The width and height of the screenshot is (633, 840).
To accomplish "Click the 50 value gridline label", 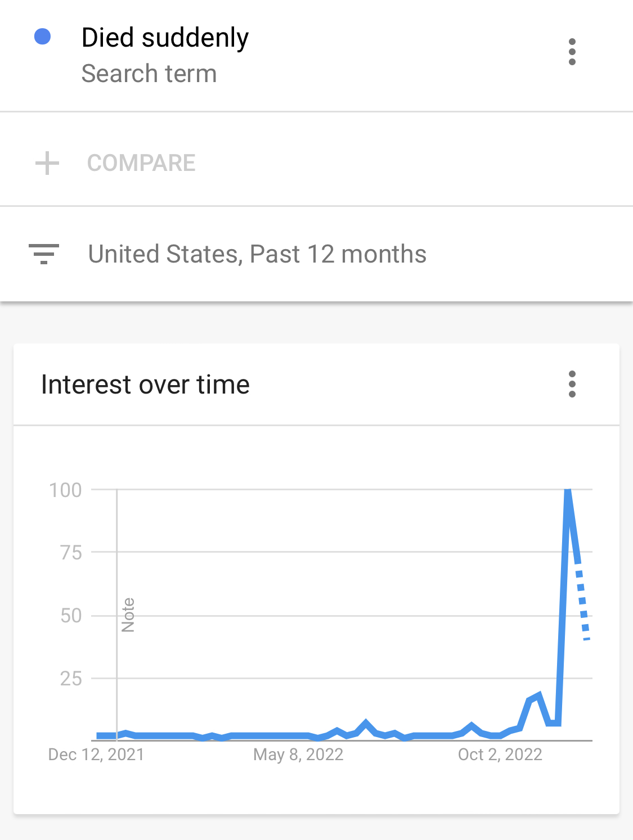I will [x=71, y=616].
